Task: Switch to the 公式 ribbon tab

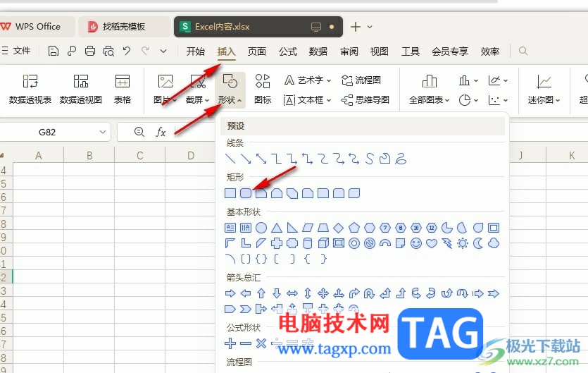Action: tap(287, 51)
